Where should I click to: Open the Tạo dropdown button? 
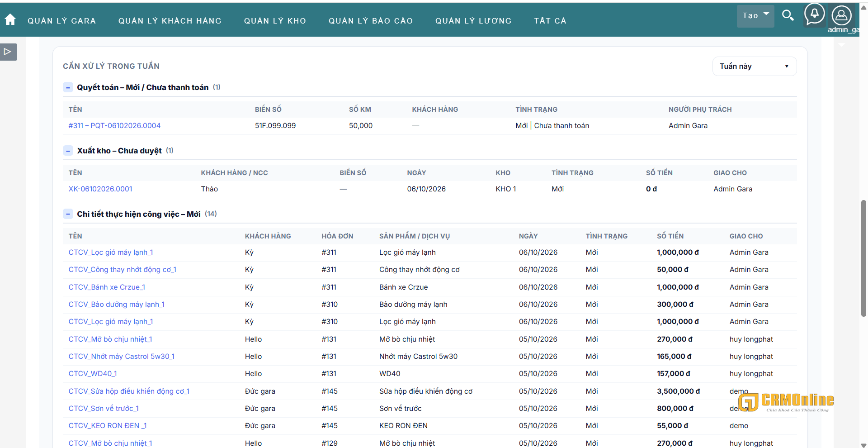click(755, 16)
